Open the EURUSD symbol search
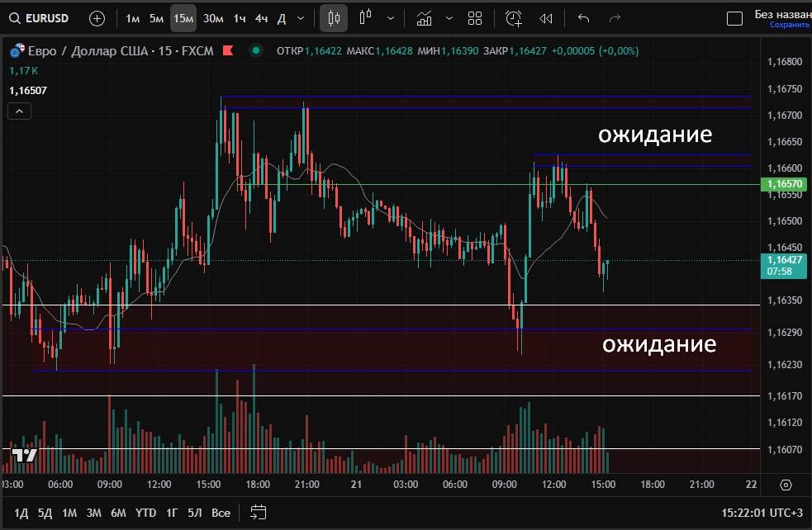Viewport: 812px width, 530px height. [39, 18]
